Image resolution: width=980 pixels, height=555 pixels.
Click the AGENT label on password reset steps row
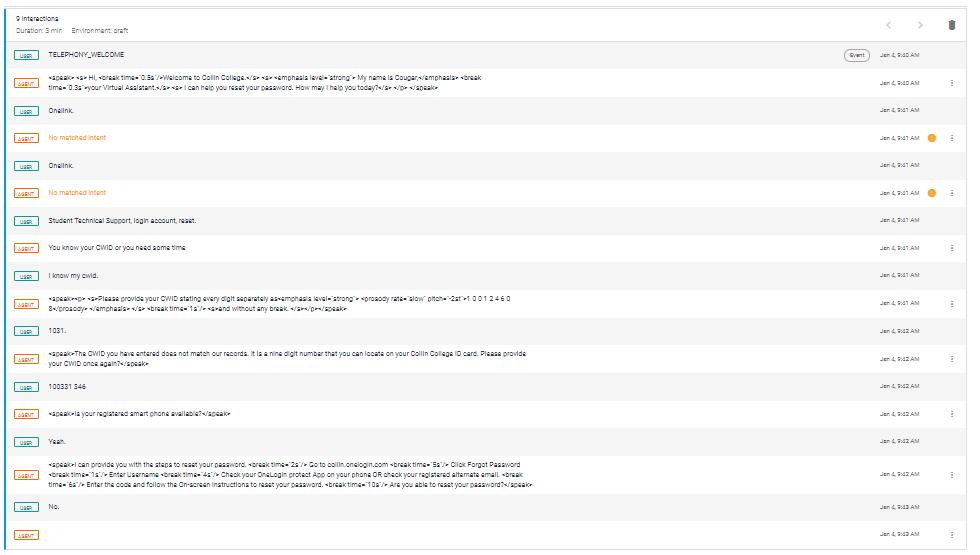(26, 476)
